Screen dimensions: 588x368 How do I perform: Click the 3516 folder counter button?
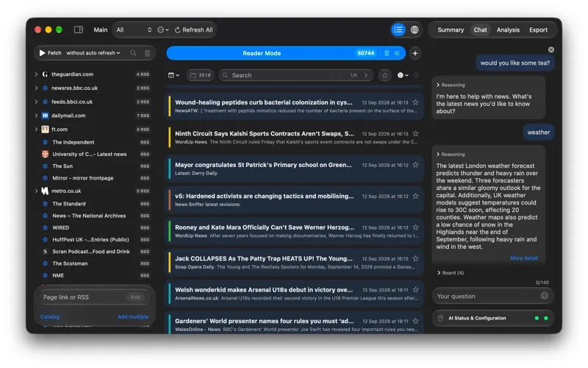200,75
